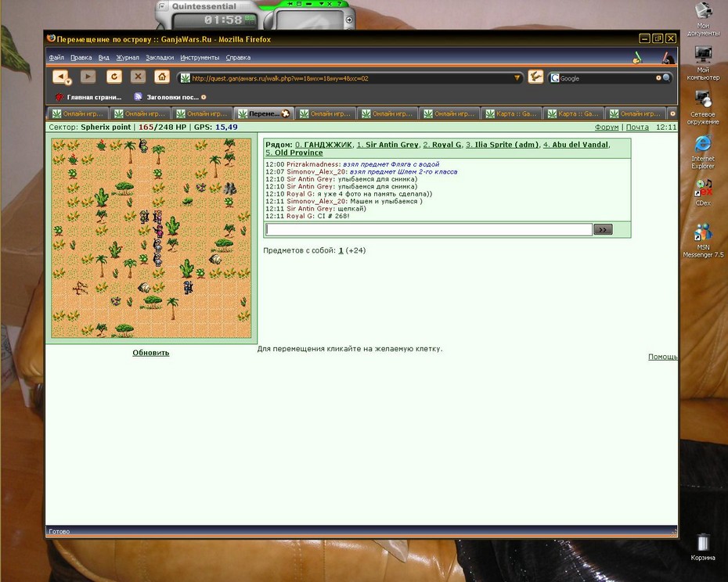The image size is (728, 582).
Task: Open the Правка menu
Action: click(81, 58)
